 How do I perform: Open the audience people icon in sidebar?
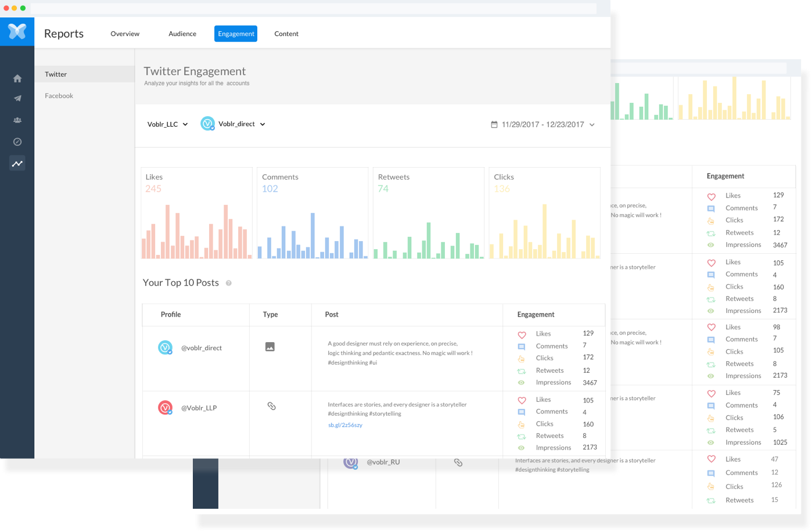pos(17,120)
